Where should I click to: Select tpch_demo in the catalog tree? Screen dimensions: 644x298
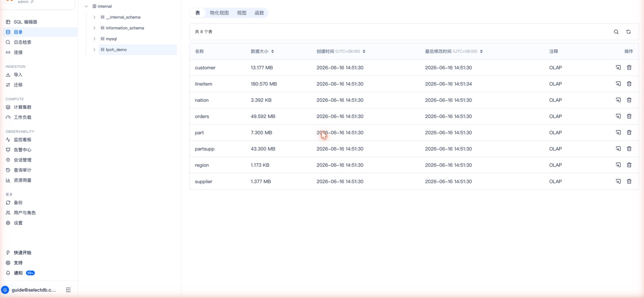(x=138, y=50)
